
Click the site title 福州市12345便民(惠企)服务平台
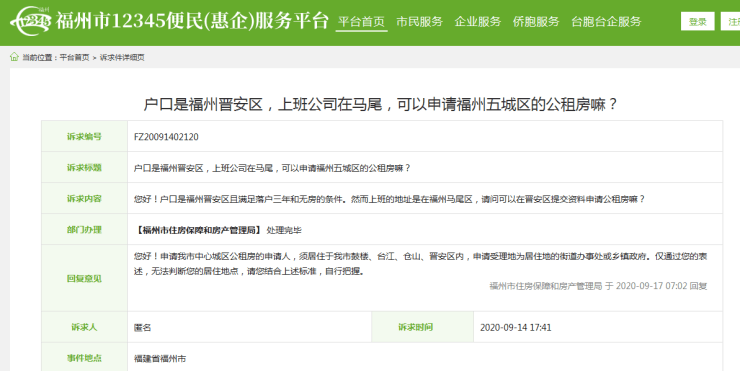(192, 21)
